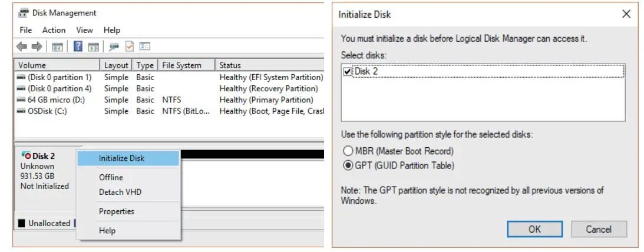Select the OSDisk (C:) volume row
This screenshot has width=644, height=252.
tap(48, 111)
